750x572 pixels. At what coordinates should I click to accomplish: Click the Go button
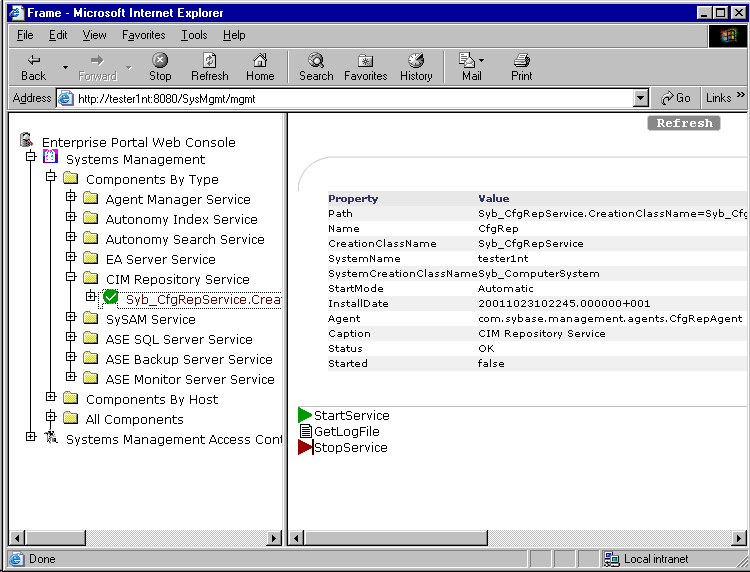pyautogui.click(x=675, y=98)
